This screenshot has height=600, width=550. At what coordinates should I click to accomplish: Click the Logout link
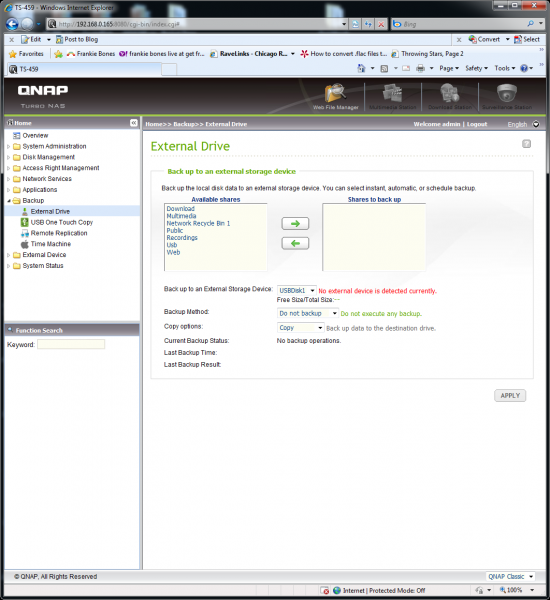coord(477,124)
